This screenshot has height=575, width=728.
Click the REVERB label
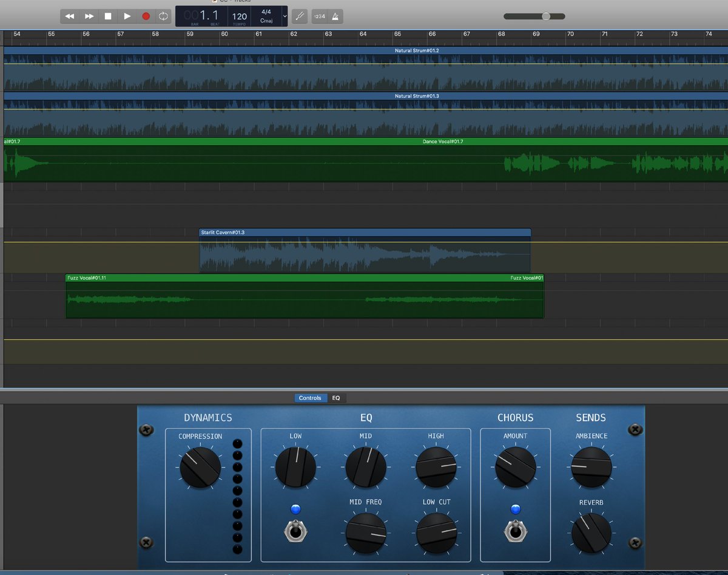coord(591,502)
